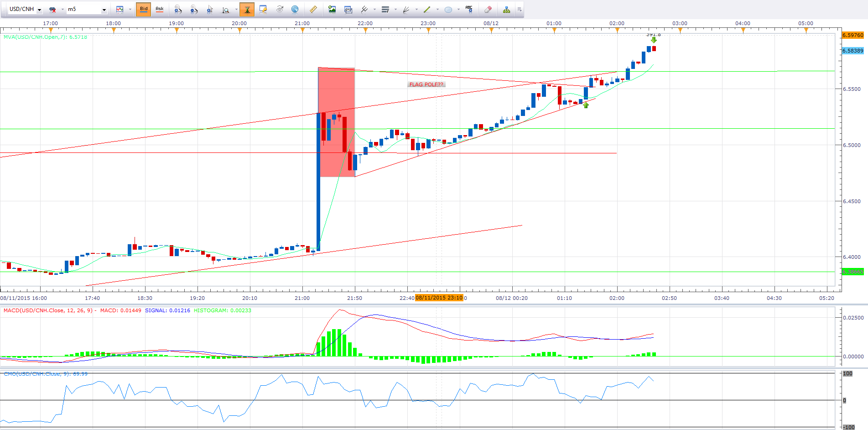Viewport: 868px width, 430px height.
Task: Click the green hierarchy tree icon
Action: (506, 9)
